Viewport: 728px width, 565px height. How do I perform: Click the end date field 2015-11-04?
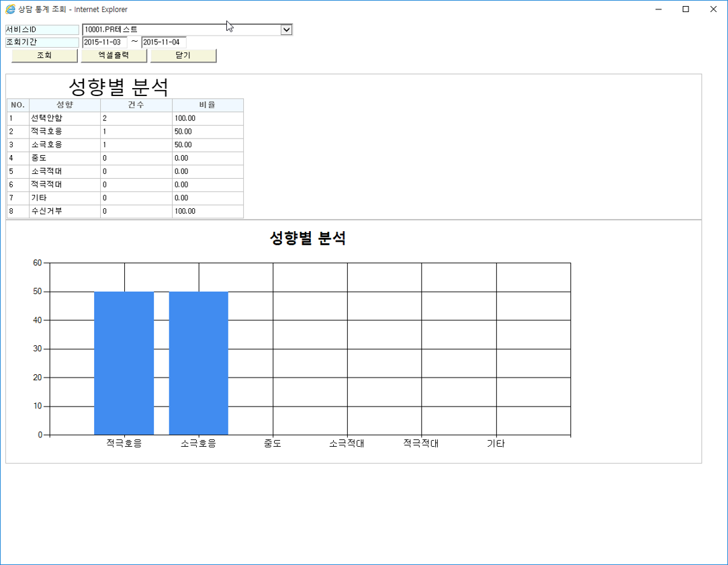pos(163,42)
